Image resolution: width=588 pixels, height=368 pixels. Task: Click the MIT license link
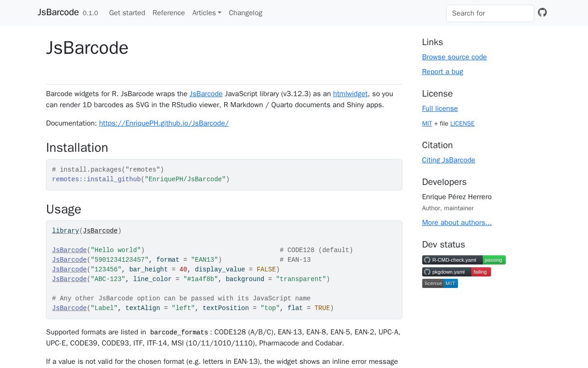[427, 123]
